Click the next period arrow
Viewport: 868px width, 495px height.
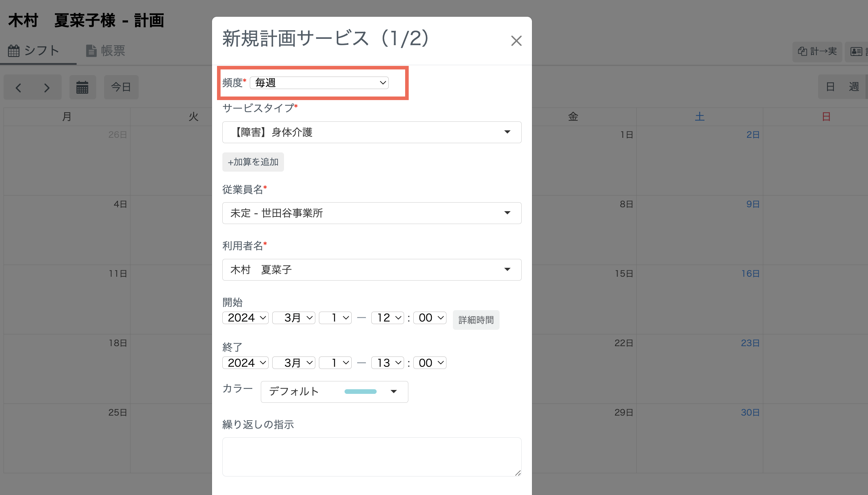[x=47, y=87]
